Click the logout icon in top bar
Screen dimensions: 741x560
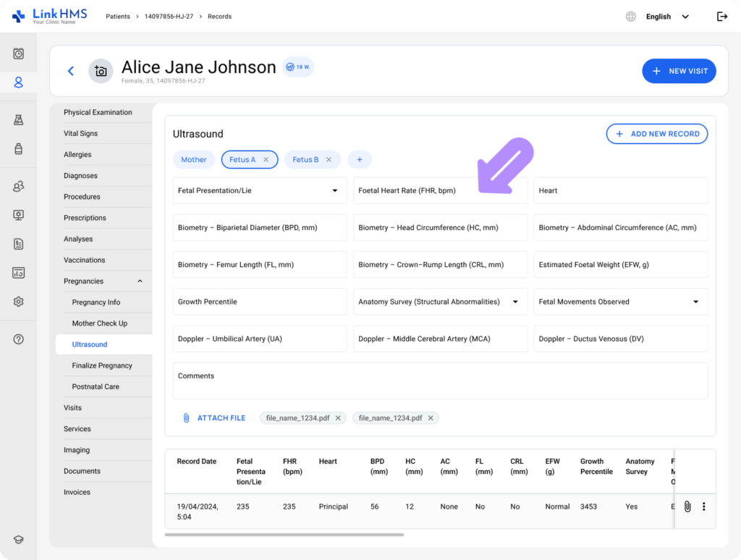click(x=721, y=17)
